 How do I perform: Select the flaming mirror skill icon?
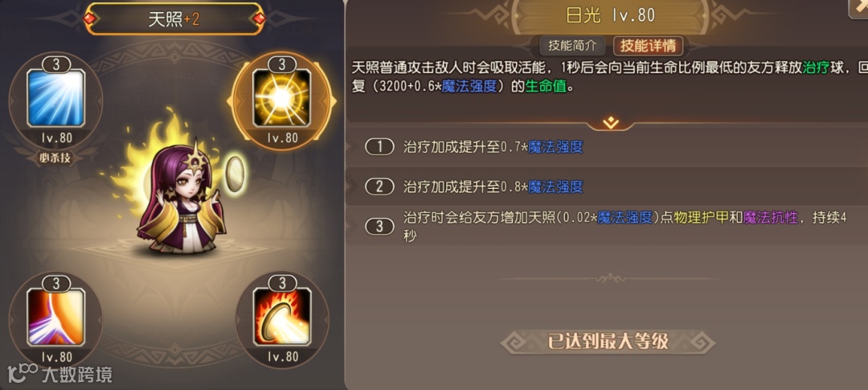click(282, 318)
